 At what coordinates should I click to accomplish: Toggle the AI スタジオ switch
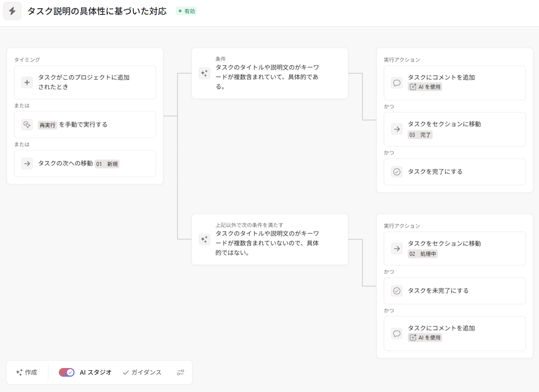[67, 372]
